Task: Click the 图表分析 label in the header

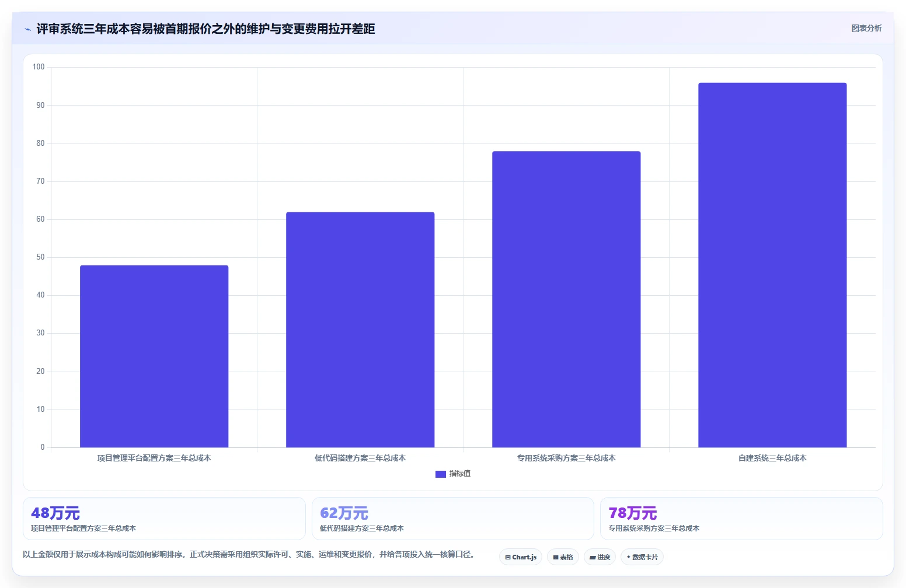Action: click(866, 28)
